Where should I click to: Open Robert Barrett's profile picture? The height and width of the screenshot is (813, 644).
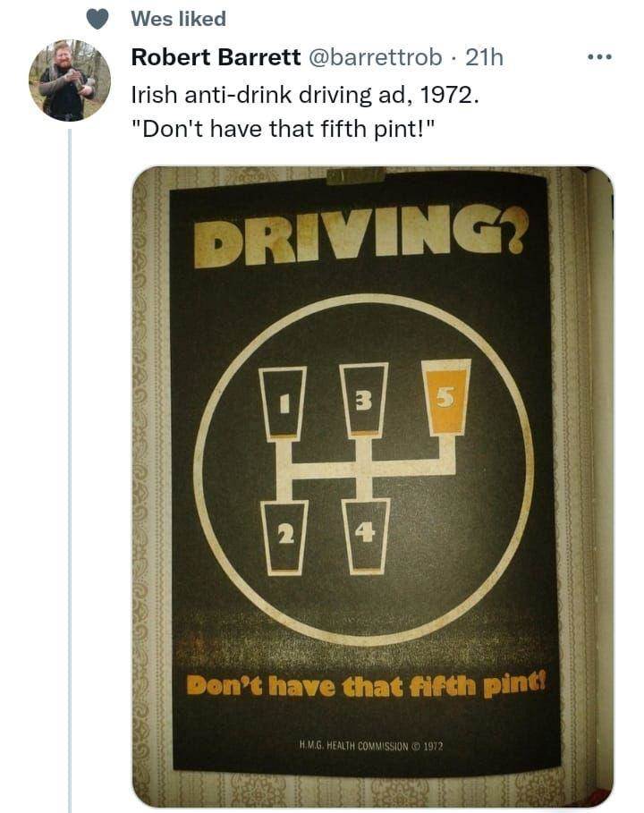[69, 80]
